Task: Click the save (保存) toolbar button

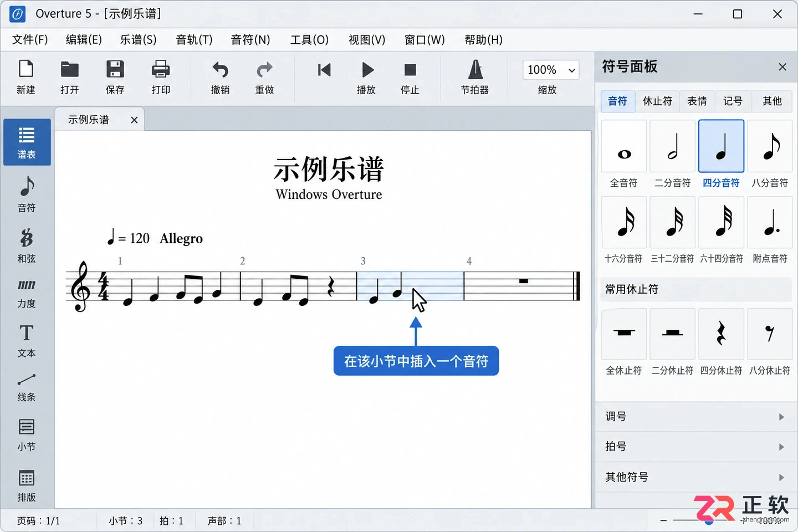Action: pyautogui.click(x=115, y=78)
